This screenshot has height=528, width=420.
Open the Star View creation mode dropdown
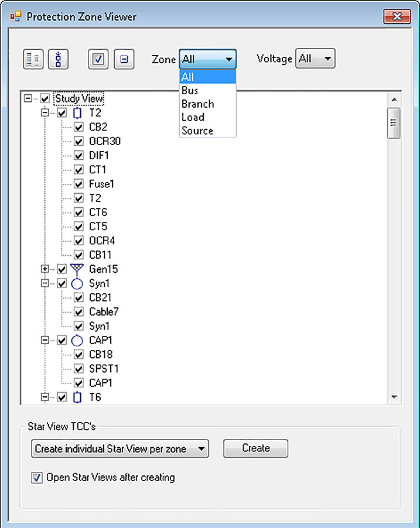pos(119,449)
